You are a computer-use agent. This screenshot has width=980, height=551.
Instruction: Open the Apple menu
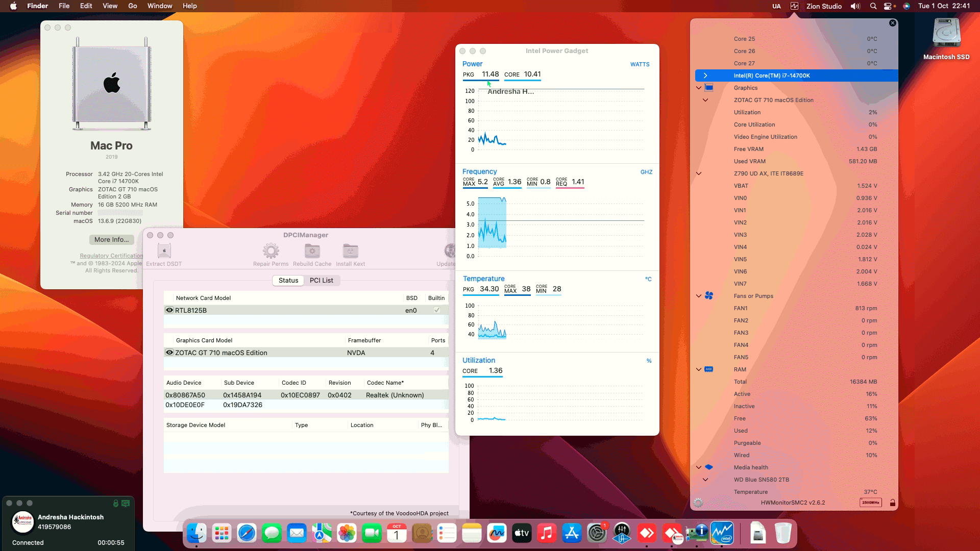pos(13,6)
